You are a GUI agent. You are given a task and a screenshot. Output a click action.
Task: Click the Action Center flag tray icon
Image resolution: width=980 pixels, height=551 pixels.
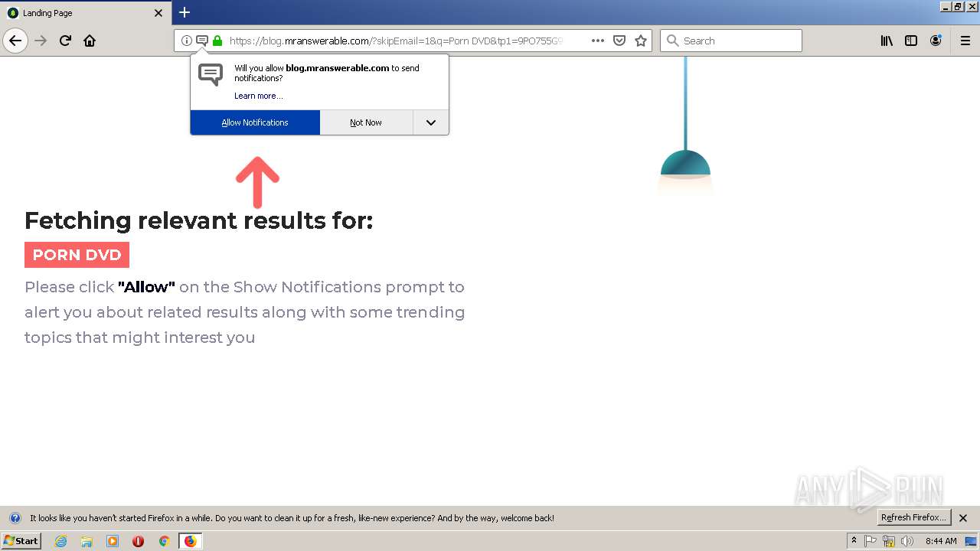pos(871,541)
